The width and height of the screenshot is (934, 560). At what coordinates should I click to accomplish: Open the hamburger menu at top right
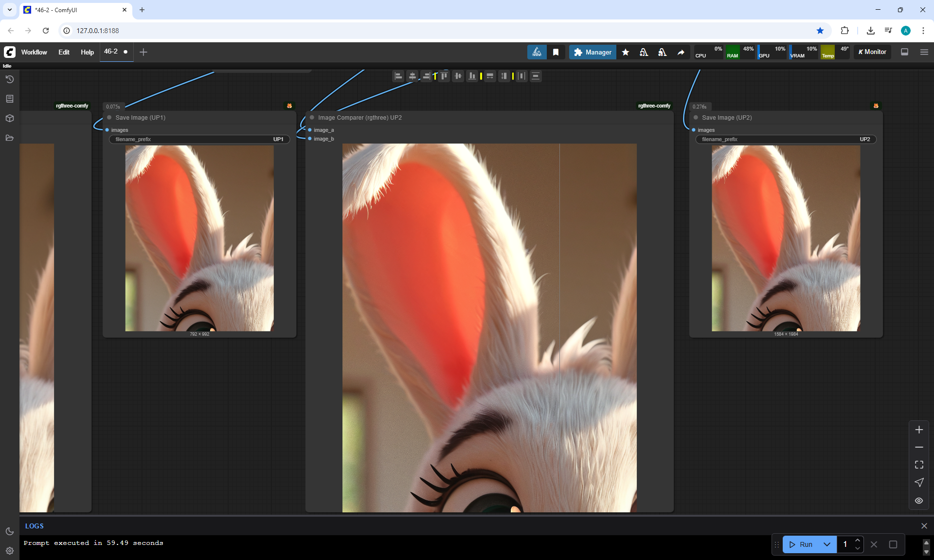point(924,52)
